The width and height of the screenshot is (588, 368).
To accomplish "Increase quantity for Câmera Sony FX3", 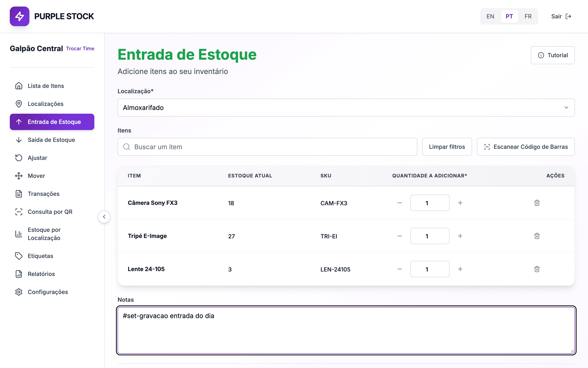I will (x=460, y=203).
